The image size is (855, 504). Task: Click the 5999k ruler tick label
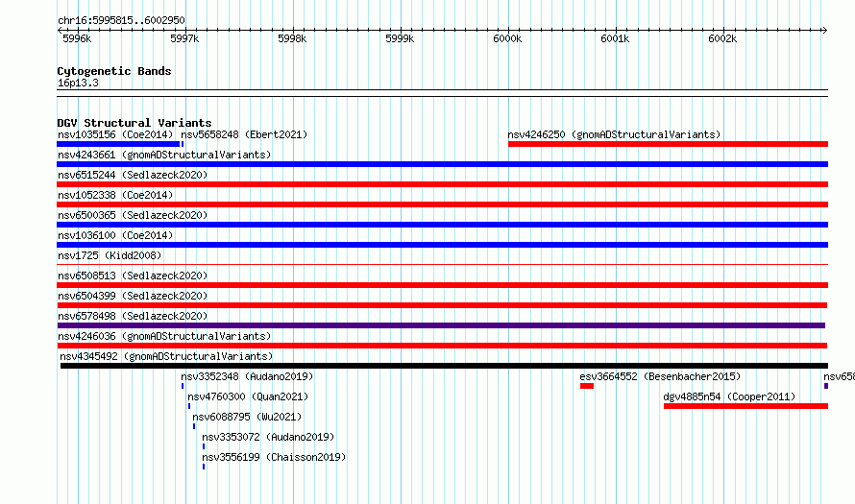click(400, 38)
